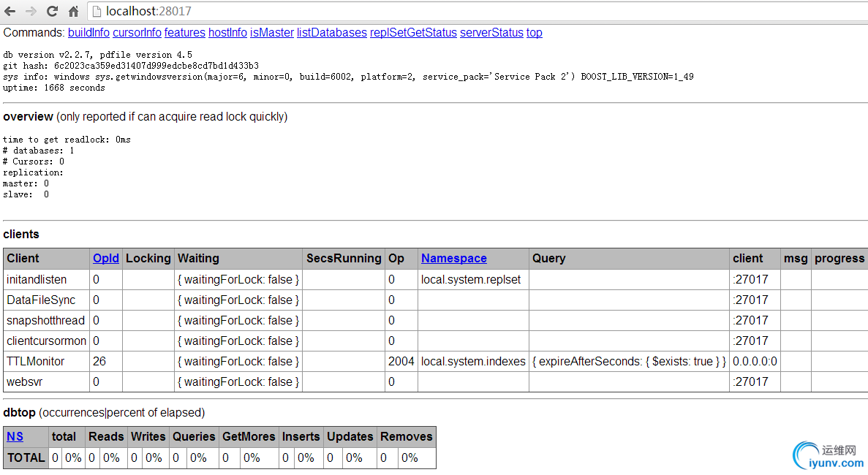Select the snapshotthread client cell
The height and width of the screenshot is (475, 868).
pyautogui.click(x=47, y=321)
